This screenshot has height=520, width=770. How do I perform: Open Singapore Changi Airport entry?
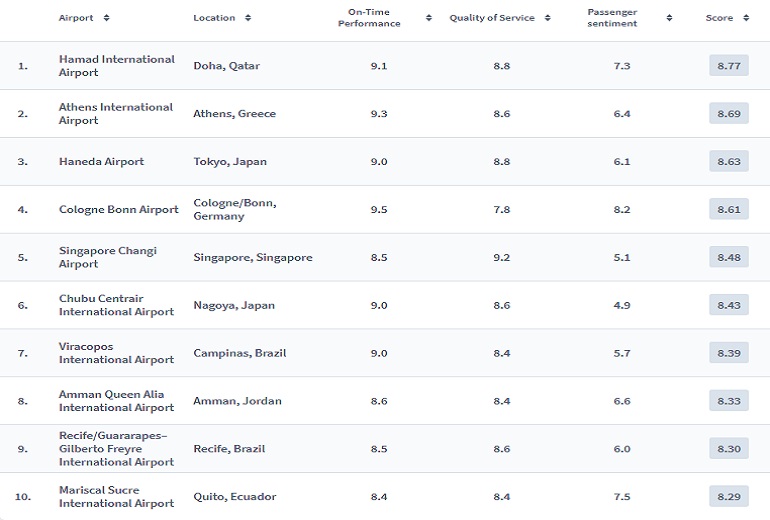[107, 257]
